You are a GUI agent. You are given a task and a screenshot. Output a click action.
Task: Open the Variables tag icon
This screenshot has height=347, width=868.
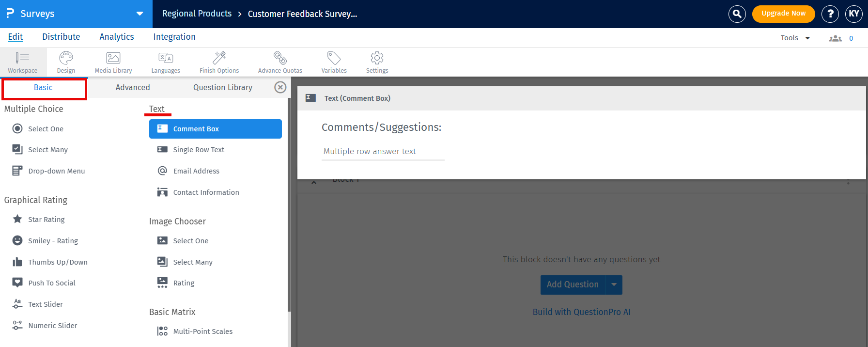(x=334, y=62)
